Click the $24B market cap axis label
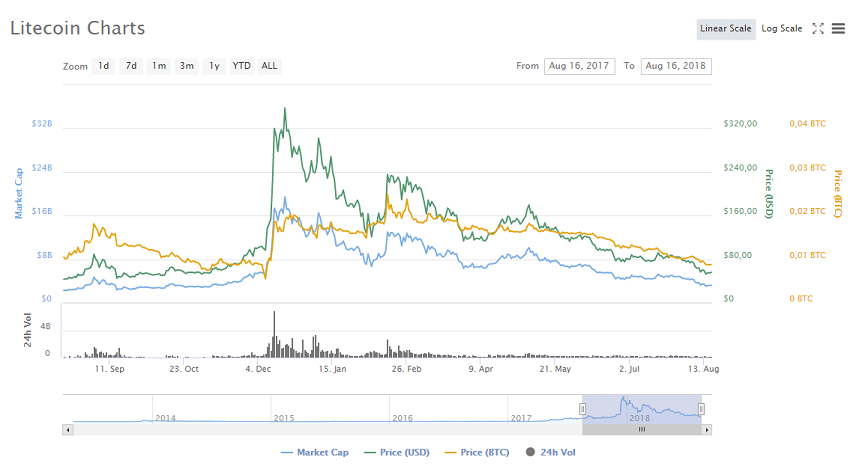This screenshot has width=850, height=466. click(42, 168)
